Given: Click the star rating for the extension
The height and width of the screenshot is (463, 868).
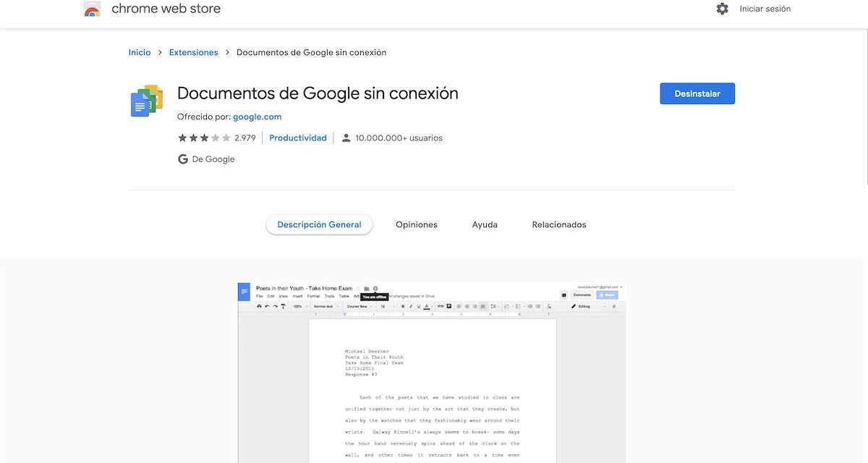Looking at the screenshot, I should click(x=204, y=138).
